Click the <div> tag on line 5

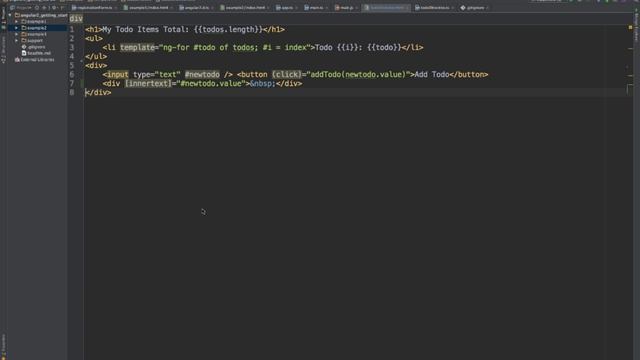click(96, 65)
